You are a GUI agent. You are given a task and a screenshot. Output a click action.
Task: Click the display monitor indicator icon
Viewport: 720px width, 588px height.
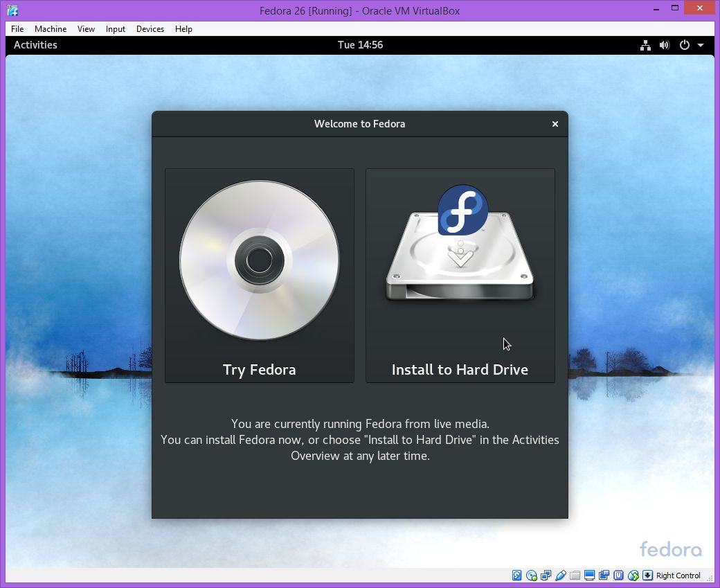tap(590, 575)
